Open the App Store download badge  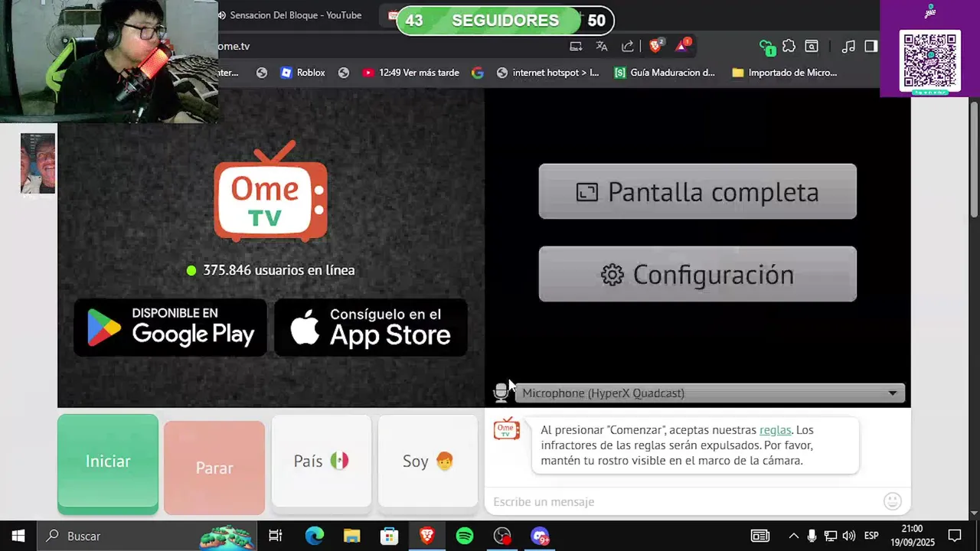371,328
